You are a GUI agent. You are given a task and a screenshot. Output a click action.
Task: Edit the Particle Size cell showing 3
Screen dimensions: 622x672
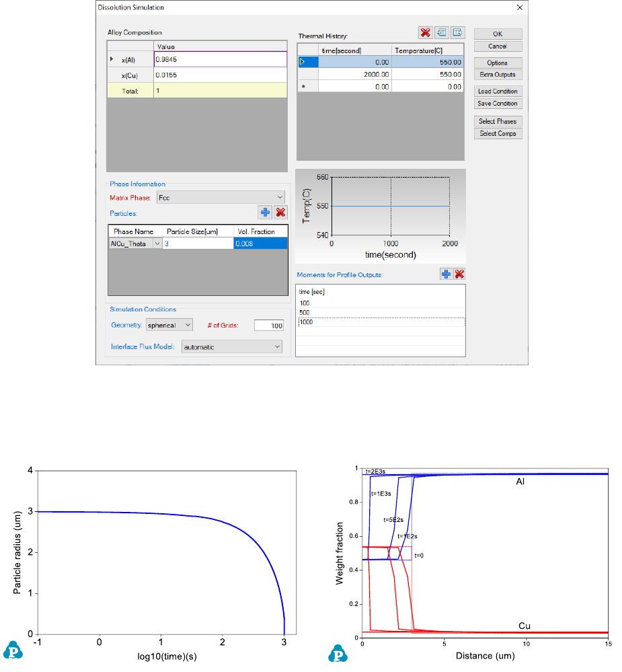click(x=198, y=244)
